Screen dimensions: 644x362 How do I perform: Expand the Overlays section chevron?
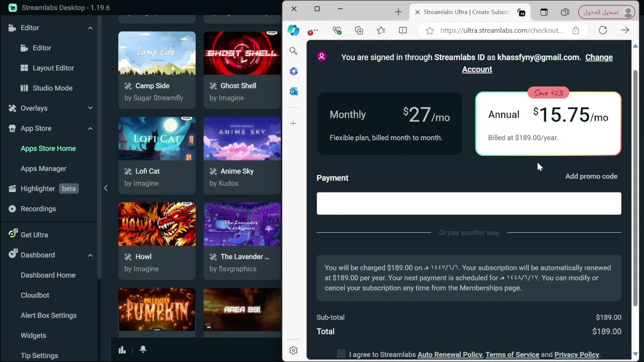[90, 108]
